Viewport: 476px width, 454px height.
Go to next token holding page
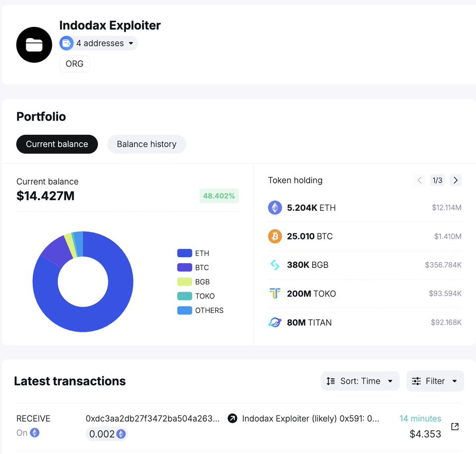tap(455, 180)
